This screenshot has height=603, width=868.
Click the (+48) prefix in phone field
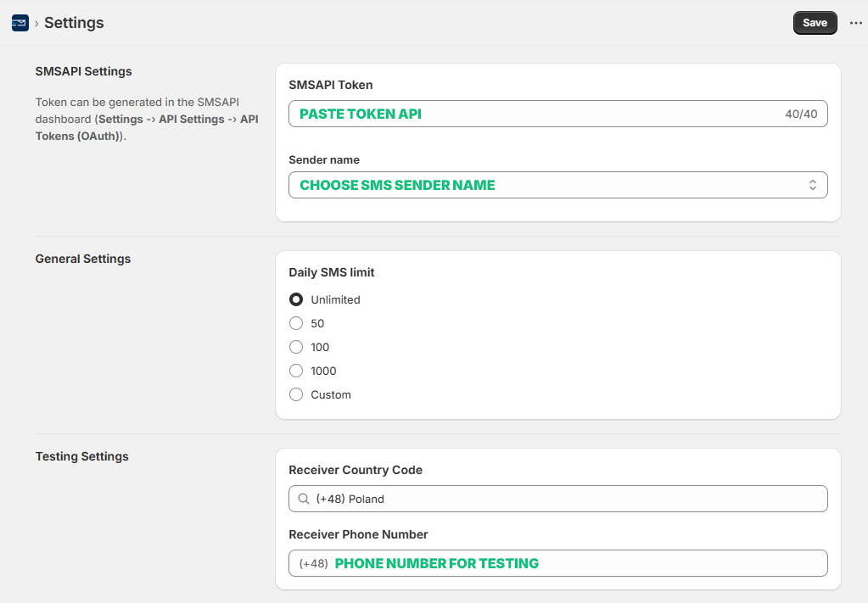tap(313, 563)
